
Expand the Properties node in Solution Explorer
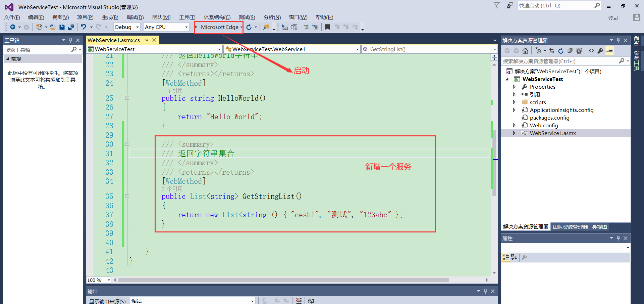pos(515,87)
